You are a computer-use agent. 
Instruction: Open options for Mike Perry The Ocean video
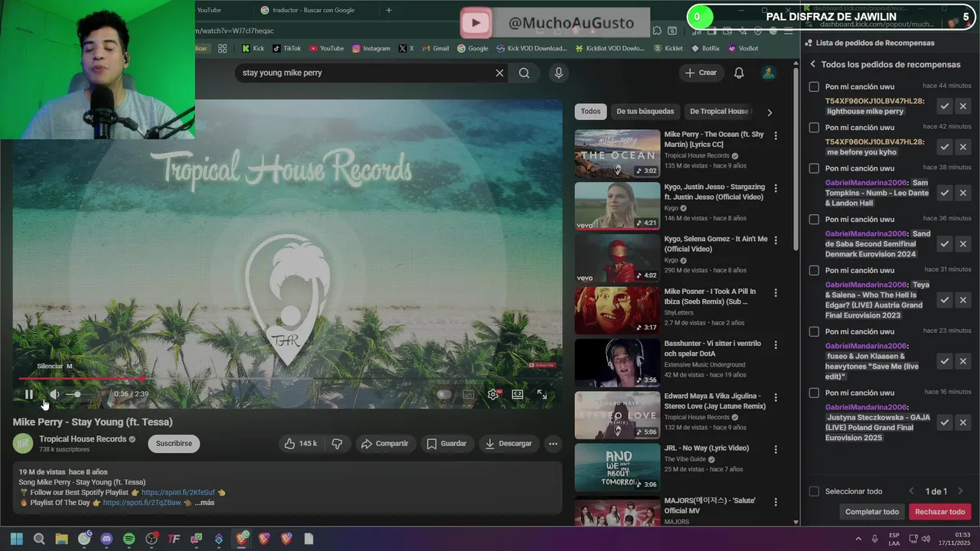776,135
